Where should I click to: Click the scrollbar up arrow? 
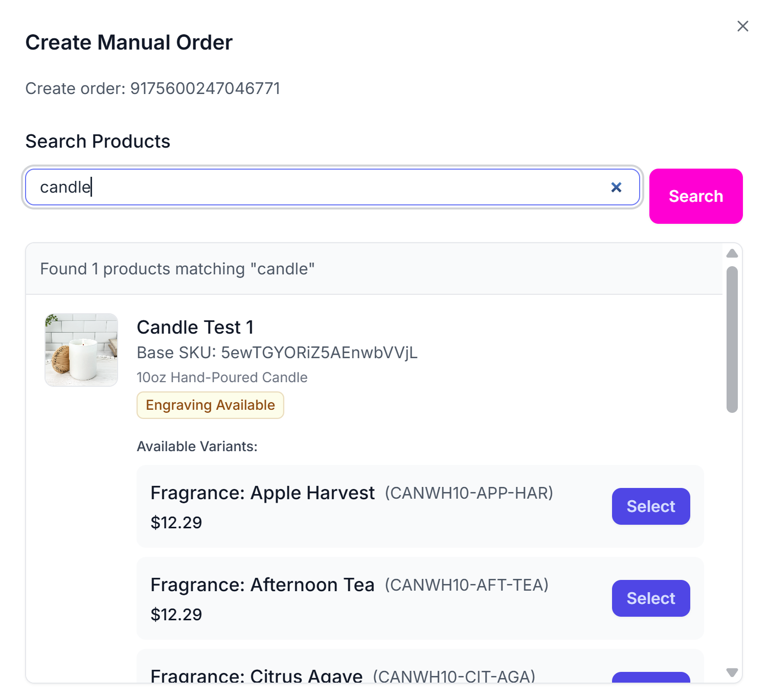coord(732,253)
